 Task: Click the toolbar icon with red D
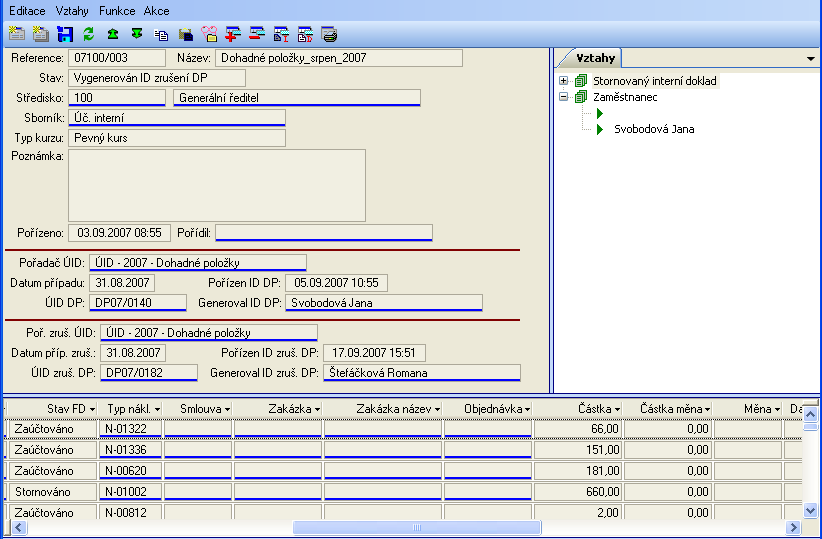point(305,35)
